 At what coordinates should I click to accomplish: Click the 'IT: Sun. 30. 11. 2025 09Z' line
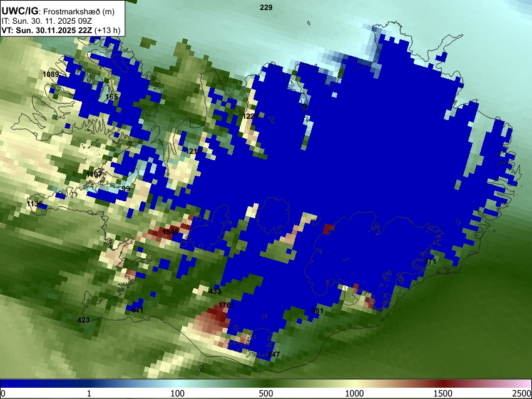[47, 21]
